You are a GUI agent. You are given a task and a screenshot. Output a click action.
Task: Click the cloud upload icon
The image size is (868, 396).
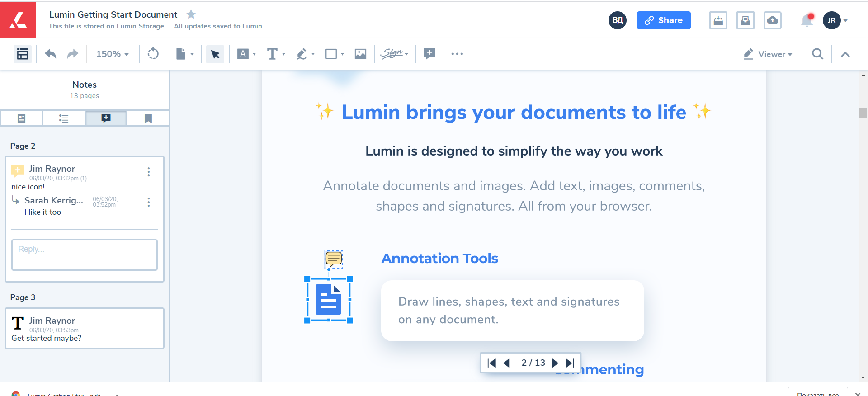[x=773, y=20]
